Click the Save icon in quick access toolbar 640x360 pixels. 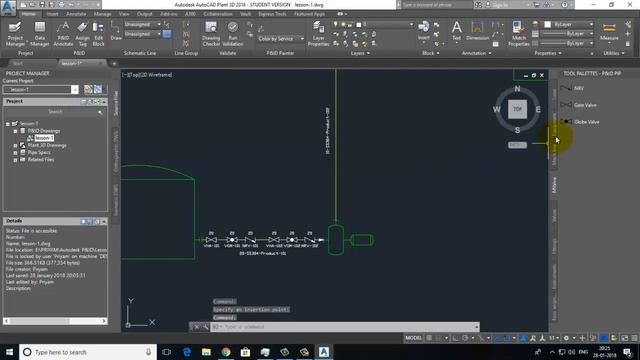[42, 5]
